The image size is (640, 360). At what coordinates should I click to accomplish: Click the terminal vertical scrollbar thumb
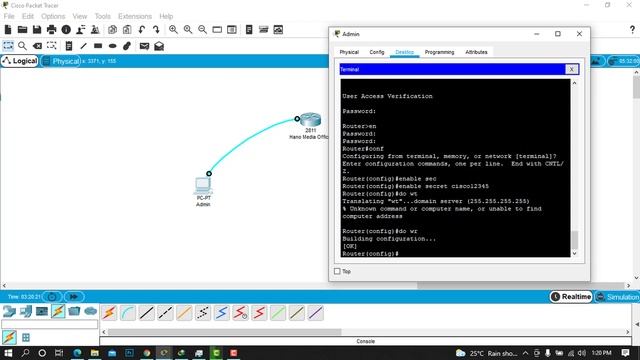pyautogui.click(x=575, y=240)
